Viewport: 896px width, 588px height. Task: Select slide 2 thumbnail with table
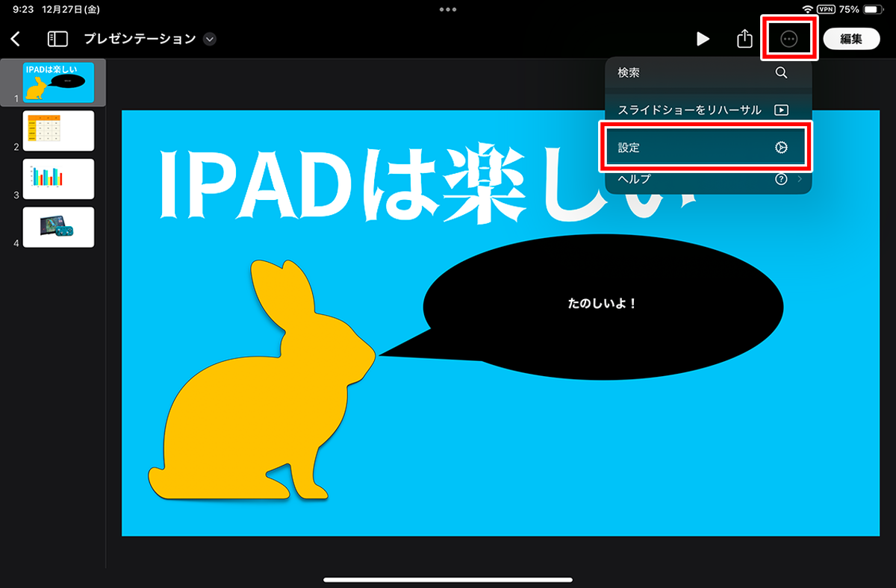(x=58, y=131)
